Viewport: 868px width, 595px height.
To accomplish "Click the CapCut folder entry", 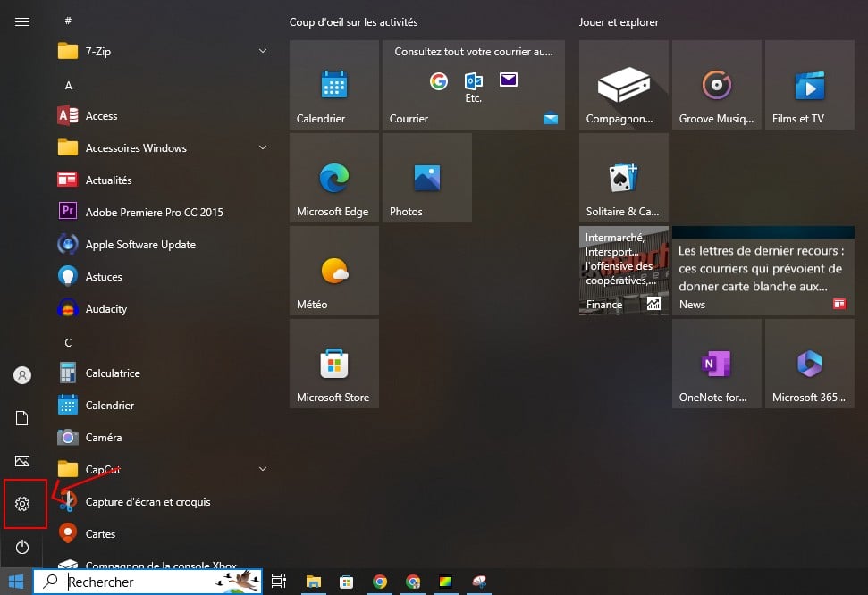I will pos(164,469).
